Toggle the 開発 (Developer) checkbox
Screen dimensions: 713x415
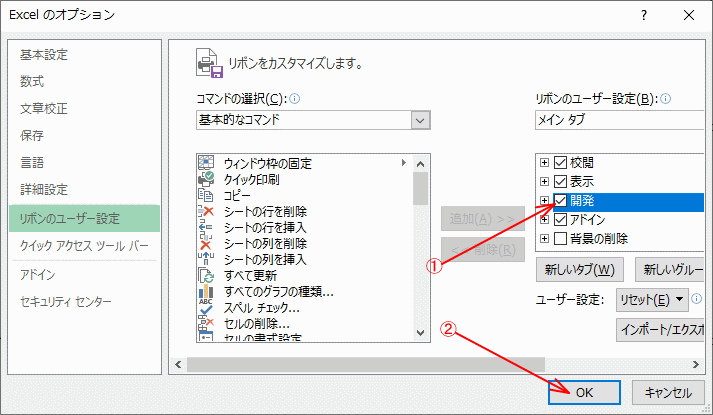pos(560,200)
